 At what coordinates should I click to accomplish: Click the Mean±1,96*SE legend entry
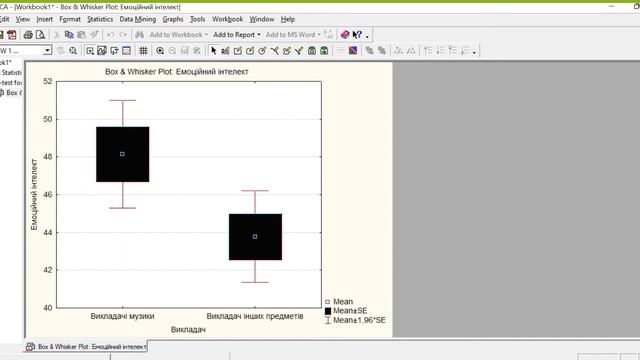click(355, 320)
